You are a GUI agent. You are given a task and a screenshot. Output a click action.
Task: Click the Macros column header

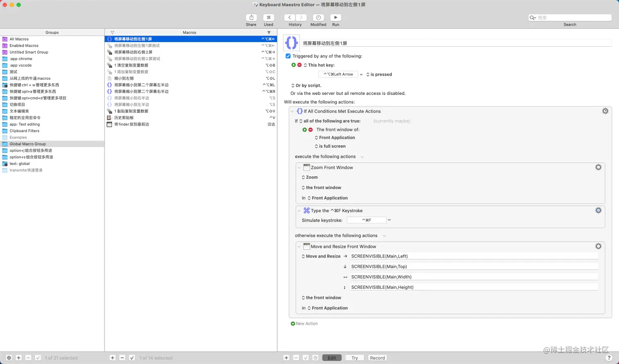pos(190,32)
